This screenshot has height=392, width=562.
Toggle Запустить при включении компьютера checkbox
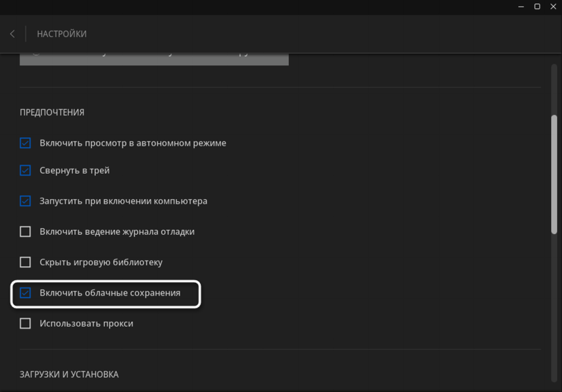tap(26, 201)
